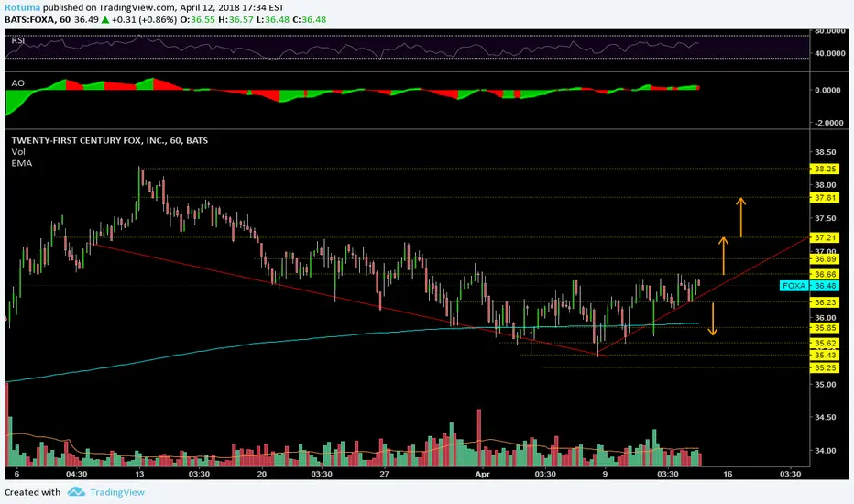Select the 36.89 price level label
Image resolution: width=854 pixels, height=504 pixels.
coord(825,259)
